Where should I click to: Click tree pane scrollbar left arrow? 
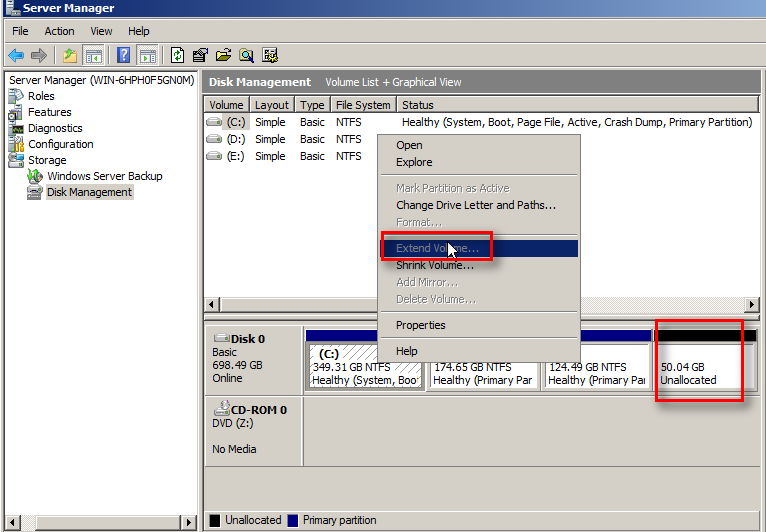pos(13,522)
